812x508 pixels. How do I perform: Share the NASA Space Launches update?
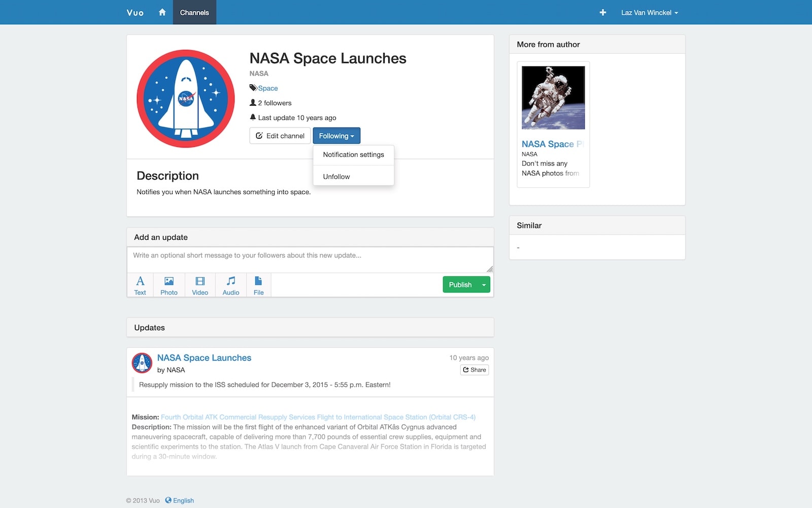pos(475,370)
